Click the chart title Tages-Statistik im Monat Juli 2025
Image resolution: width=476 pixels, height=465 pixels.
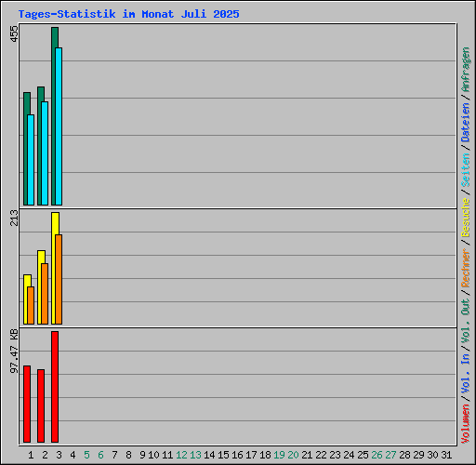pos(128,14)
